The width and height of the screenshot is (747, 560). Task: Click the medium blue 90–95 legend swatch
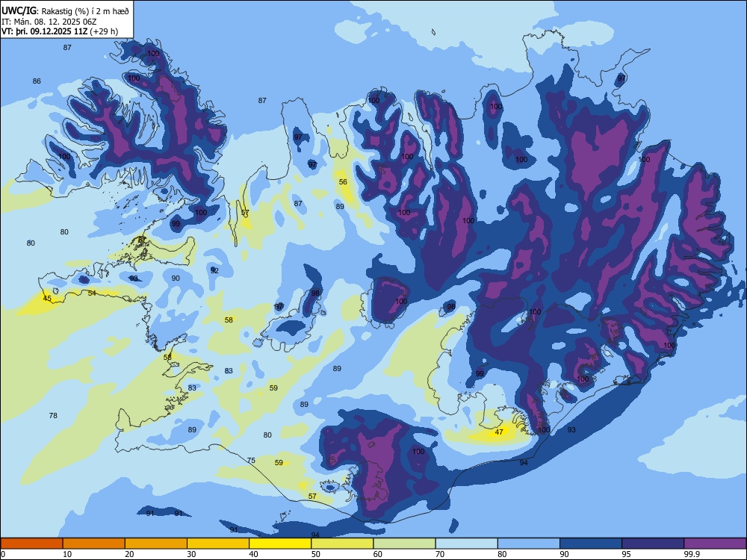591,544
